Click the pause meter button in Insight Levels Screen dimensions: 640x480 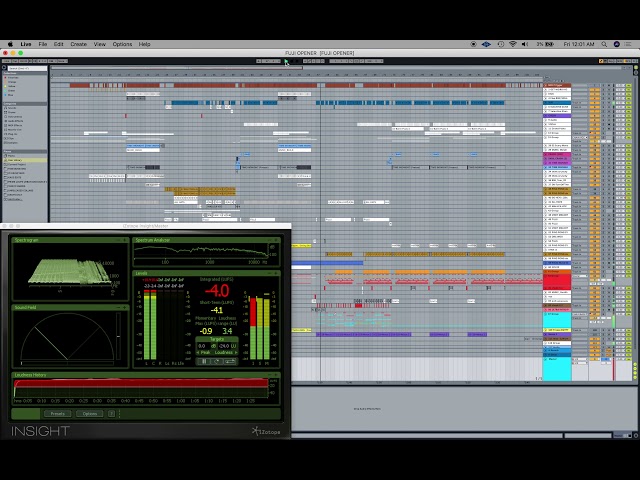click(x=203, y=362)
